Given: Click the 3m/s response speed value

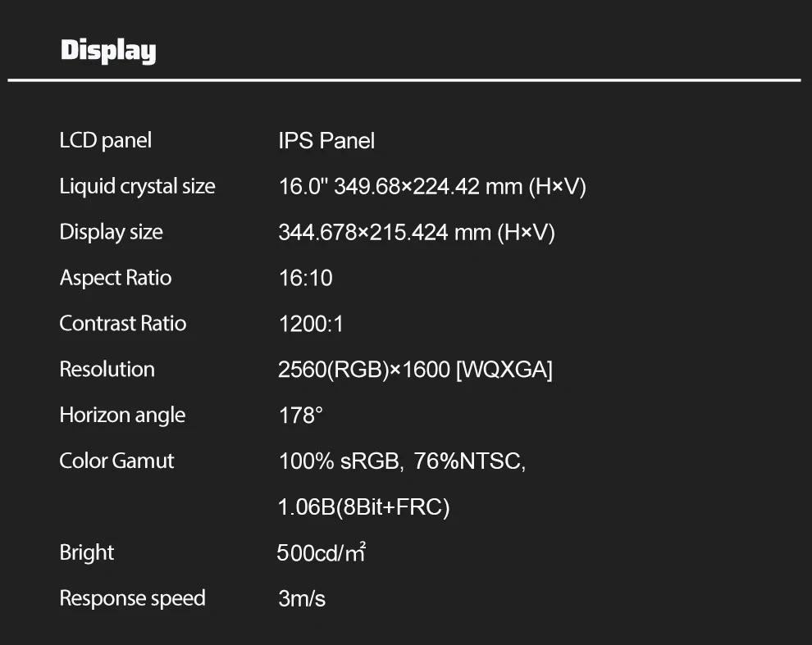Looking at the screenshot, I should 302,599.
